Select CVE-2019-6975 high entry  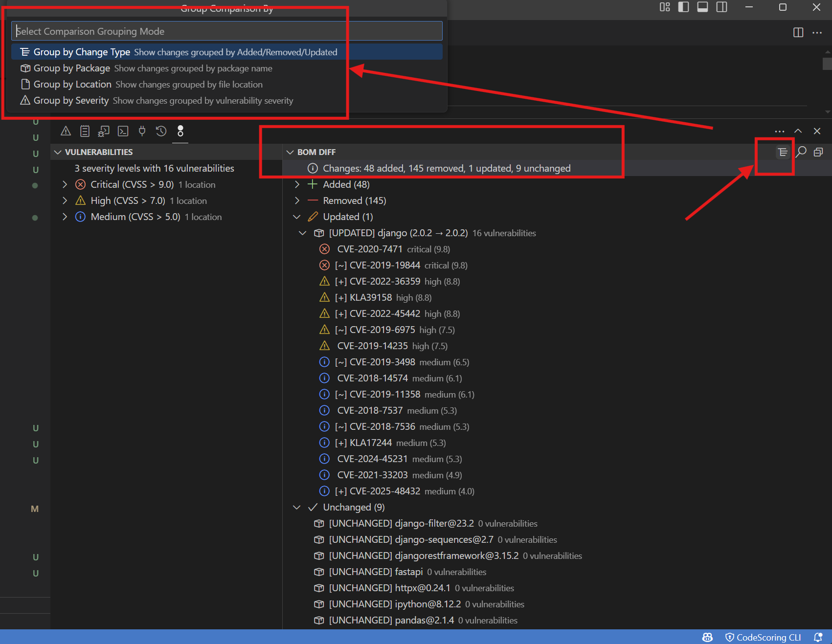(557, 330)
